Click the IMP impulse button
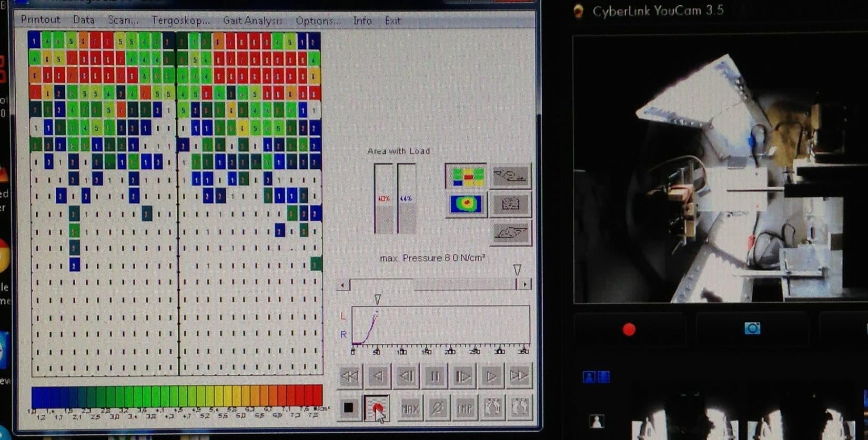This screenshot has height=440, width=868. pos(465,408)
